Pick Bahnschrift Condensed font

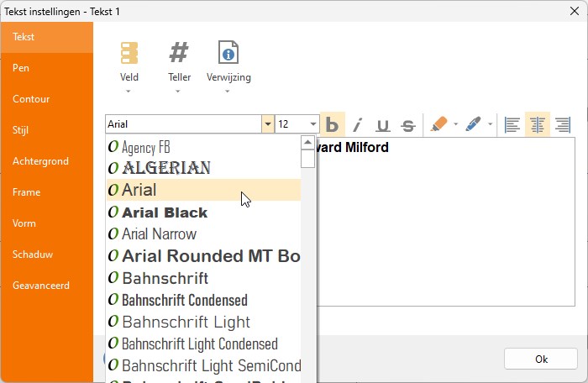203,300
